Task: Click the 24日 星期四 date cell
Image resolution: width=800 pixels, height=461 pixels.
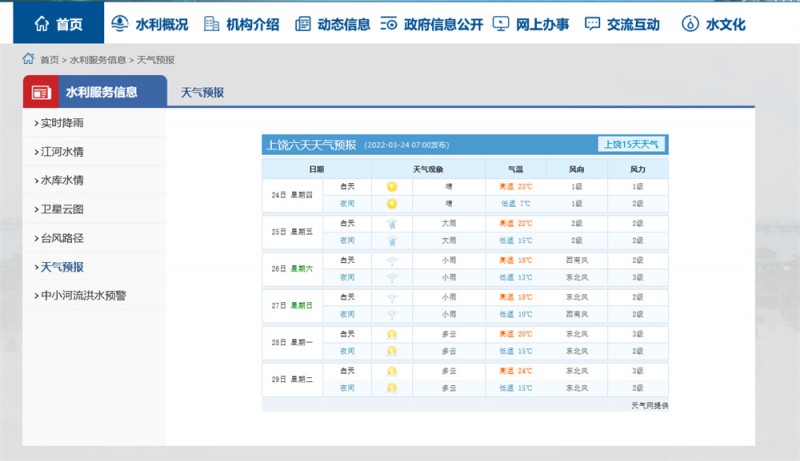Action: click(x=292, y=195)
